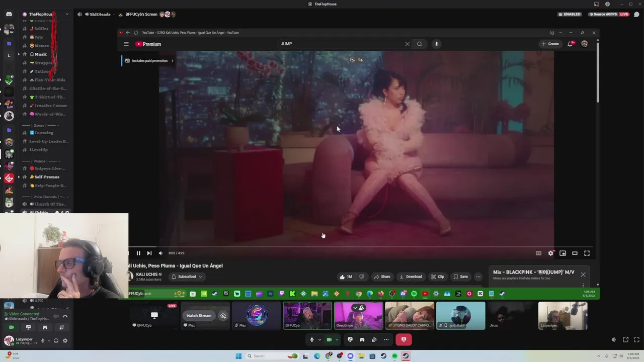The width and height of the screenshot is (644, 362).
Task: Toggle YouTube subtitles/captions button
Action: pos(538,253)
